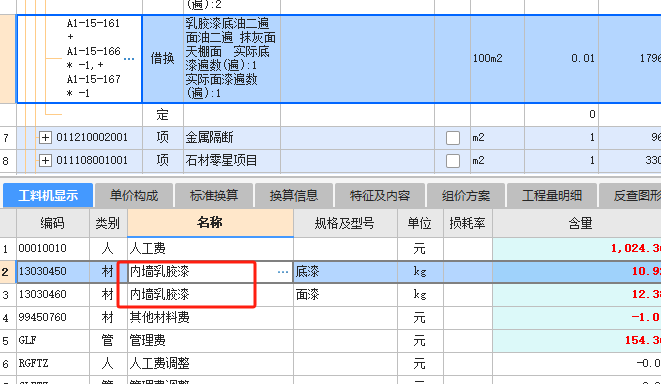Click code cell 13030460
Viewport: 661px width, 384px height.
point(53,295)
